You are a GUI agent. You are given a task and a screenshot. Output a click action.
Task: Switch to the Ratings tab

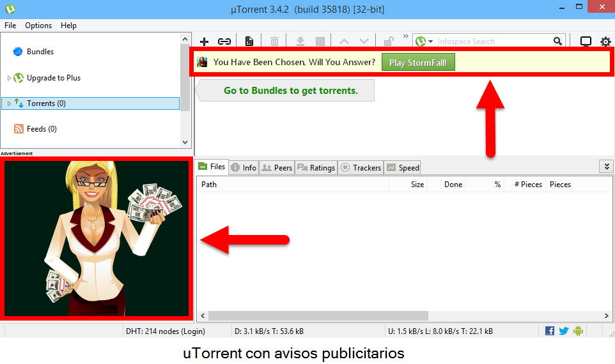pyautogui.click(x=316, y=168)
